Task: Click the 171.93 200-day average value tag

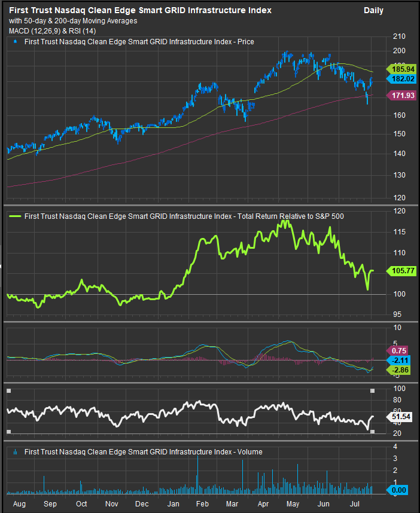Action: pyautogui.click(x=401, y=96)
